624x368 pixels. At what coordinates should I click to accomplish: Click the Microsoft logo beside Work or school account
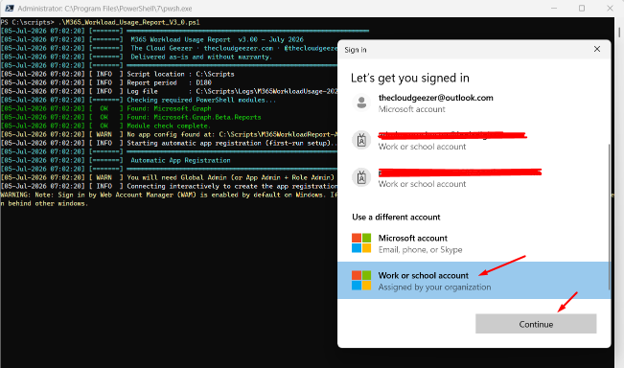point(361,280)
